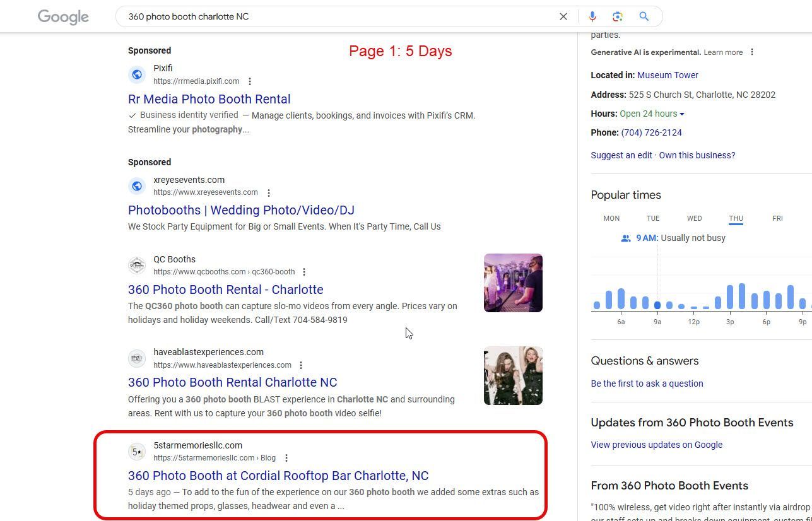Image resolution: width=812 pixels, height=521 pixels.
Task: Open the three-dot menu for 5starmemoriesllc result
Action: (x=286, y=458)
